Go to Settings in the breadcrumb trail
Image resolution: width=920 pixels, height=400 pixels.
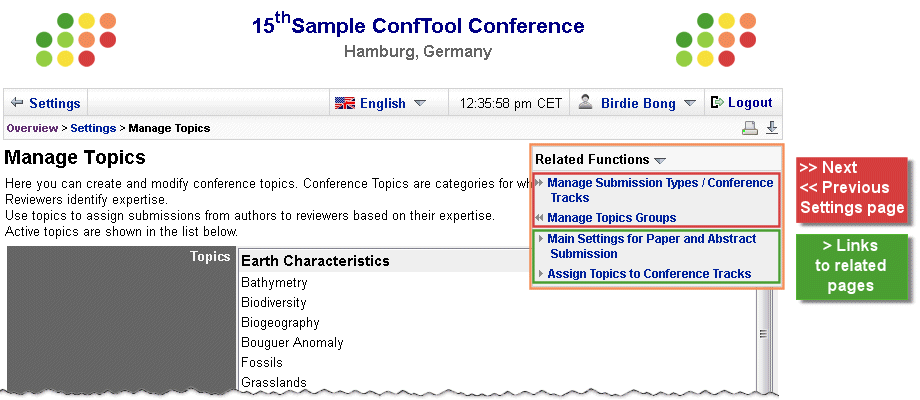[93, 128]
